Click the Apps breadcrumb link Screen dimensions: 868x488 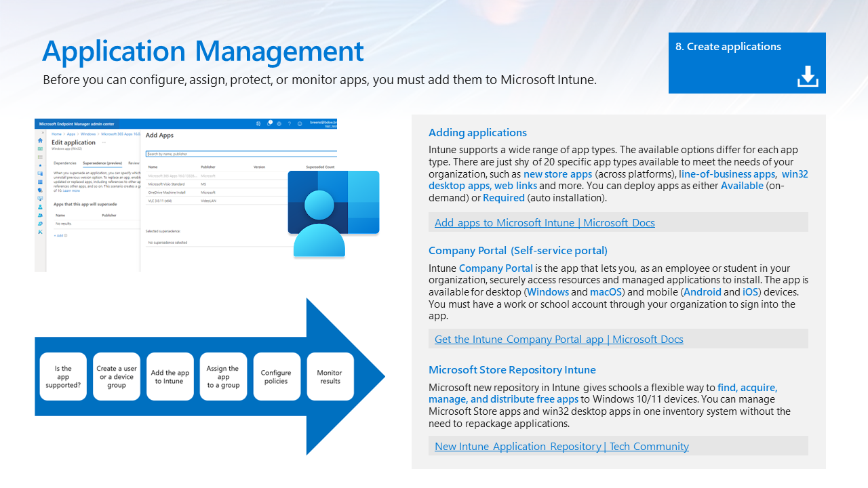[71, 134]
